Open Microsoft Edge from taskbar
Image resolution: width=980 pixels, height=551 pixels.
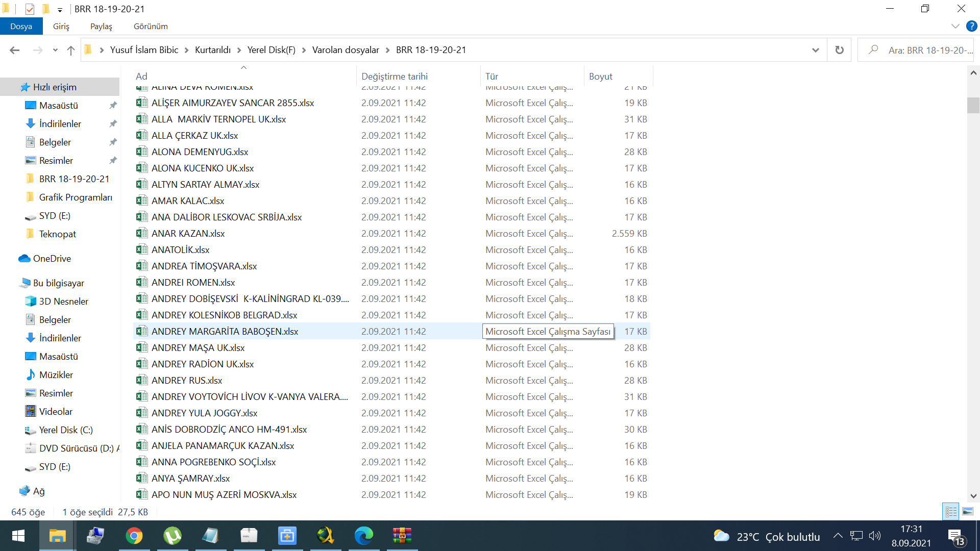point(363,536)
